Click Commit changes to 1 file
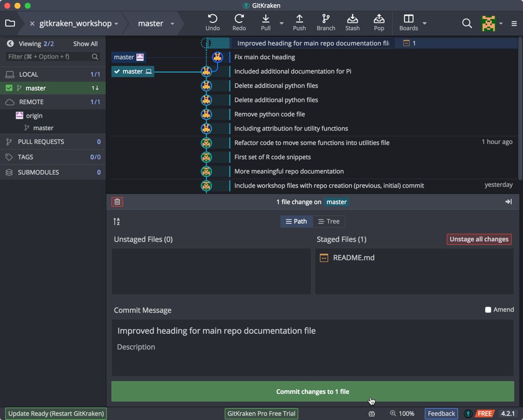Image resolution: width=523 pixels, height=420 pixels. point(313,391)
